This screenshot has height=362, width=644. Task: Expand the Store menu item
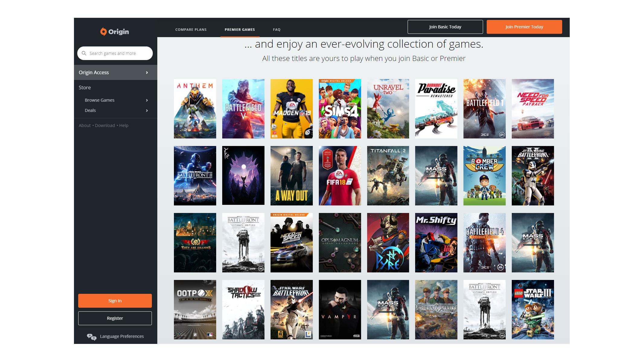tap(85, 87)
